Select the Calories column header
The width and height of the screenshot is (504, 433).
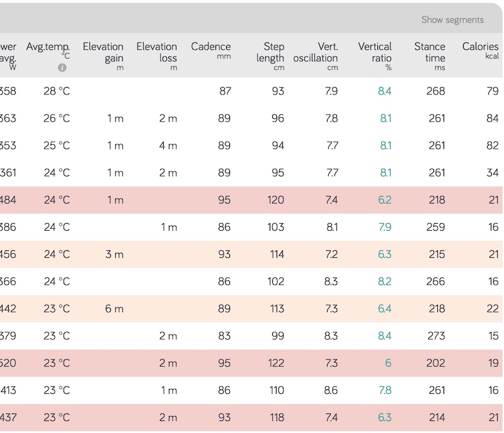point(480,47)
